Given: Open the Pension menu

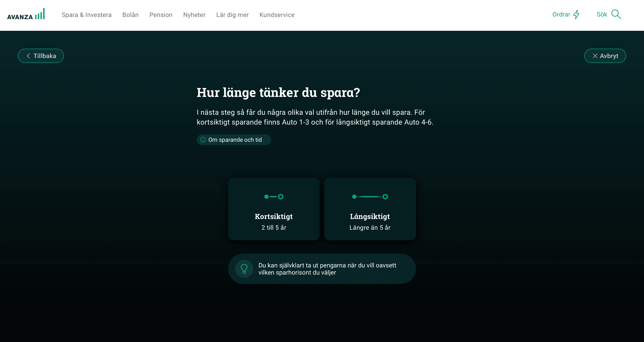Looking at the screenshot, I should tap(161, 15).
